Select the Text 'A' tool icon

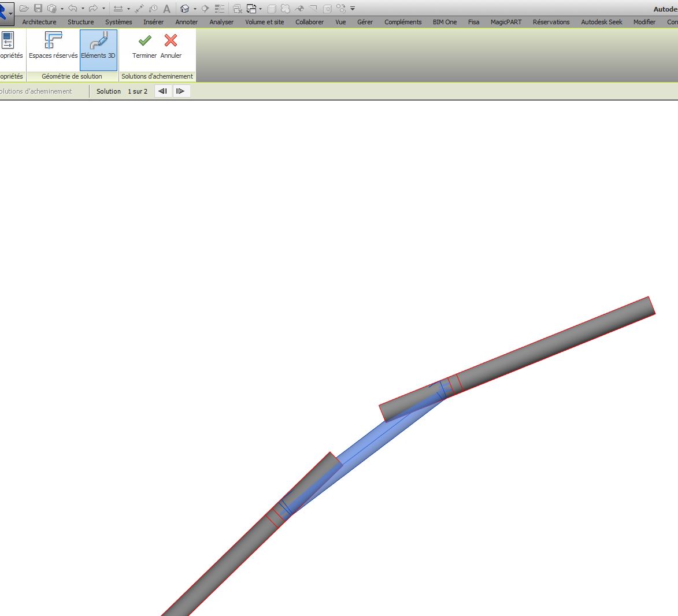[x=166, y=9]
